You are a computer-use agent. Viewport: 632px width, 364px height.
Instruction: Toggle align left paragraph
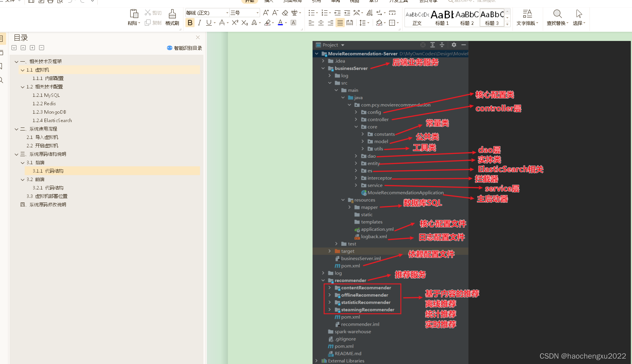pos(311,23)
